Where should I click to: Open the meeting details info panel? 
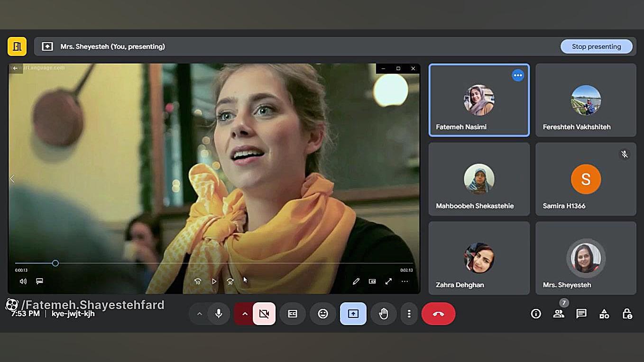click(x=536, y=314)
